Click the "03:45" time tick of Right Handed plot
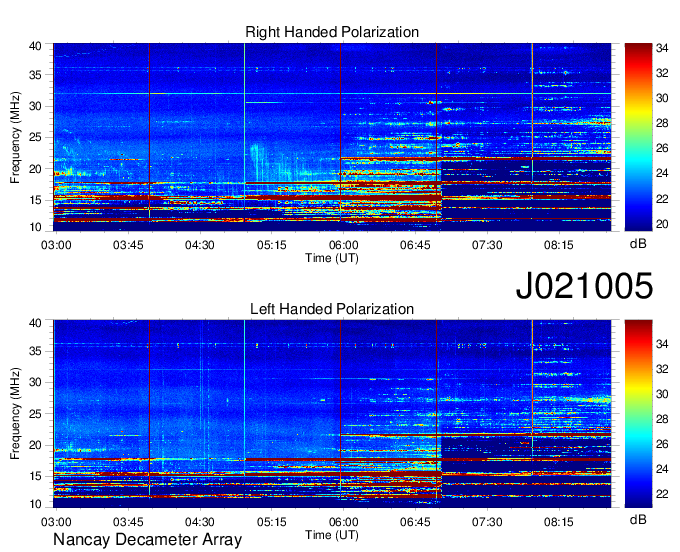 (128, 245)
